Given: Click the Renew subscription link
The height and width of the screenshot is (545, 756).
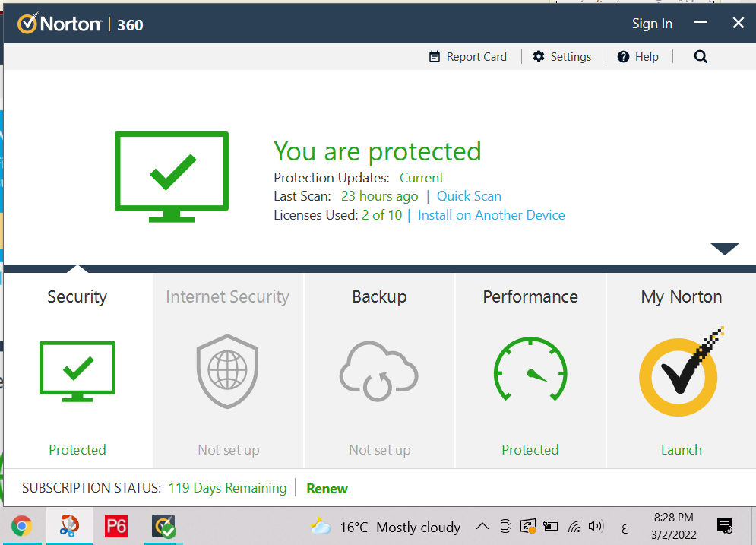Looking at the screenshot, I should click(x=327, y=489).
